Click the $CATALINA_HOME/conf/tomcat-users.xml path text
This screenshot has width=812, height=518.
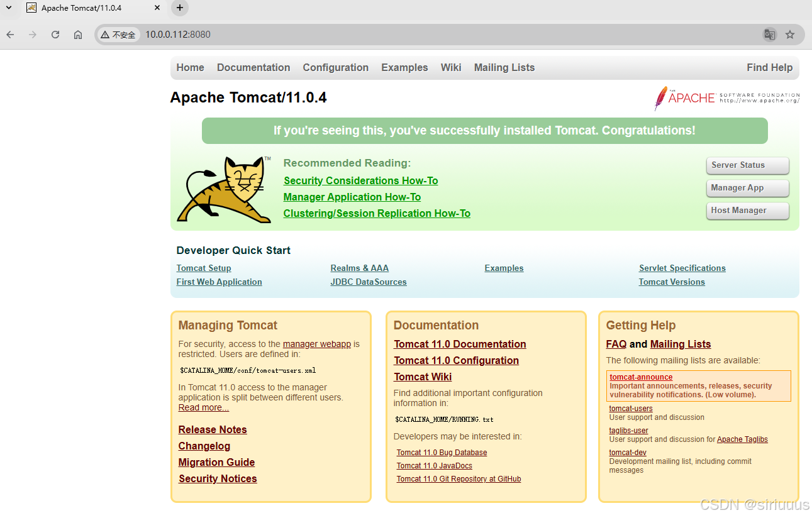[x=248, y=371]
